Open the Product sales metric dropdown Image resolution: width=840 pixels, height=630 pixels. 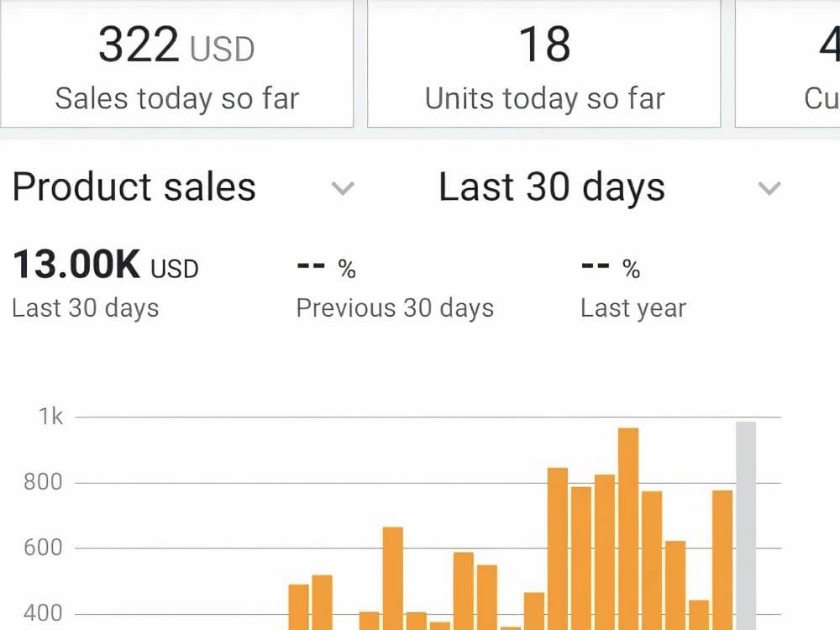pyautogui.click(x=183, y=187)
